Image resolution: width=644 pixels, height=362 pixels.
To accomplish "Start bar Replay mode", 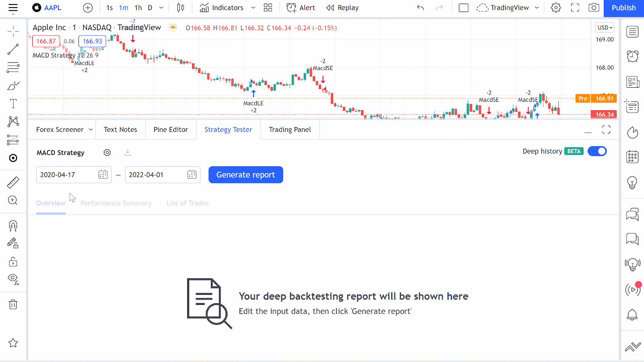I will [x=343, y=8].
